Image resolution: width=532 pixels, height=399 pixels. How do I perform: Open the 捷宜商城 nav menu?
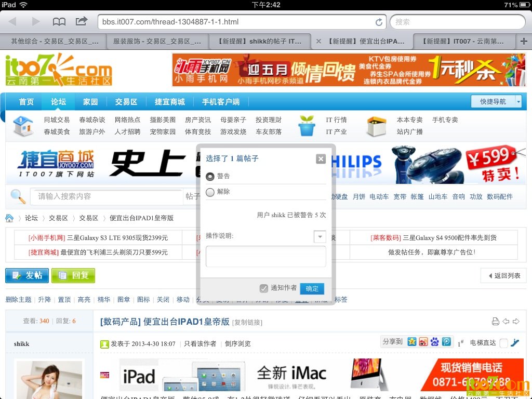coord(170,102)
